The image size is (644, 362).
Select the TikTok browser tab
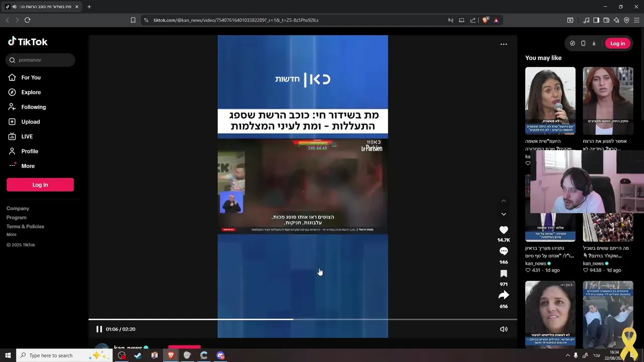(41, 7)
